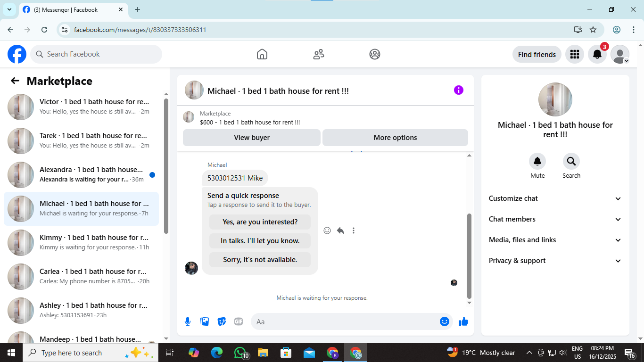This screenshot has width=644, height=362.
Task: Send quick response 'Yes, are you interested?'
Action: pyautogui.click(x=260, y=222)
